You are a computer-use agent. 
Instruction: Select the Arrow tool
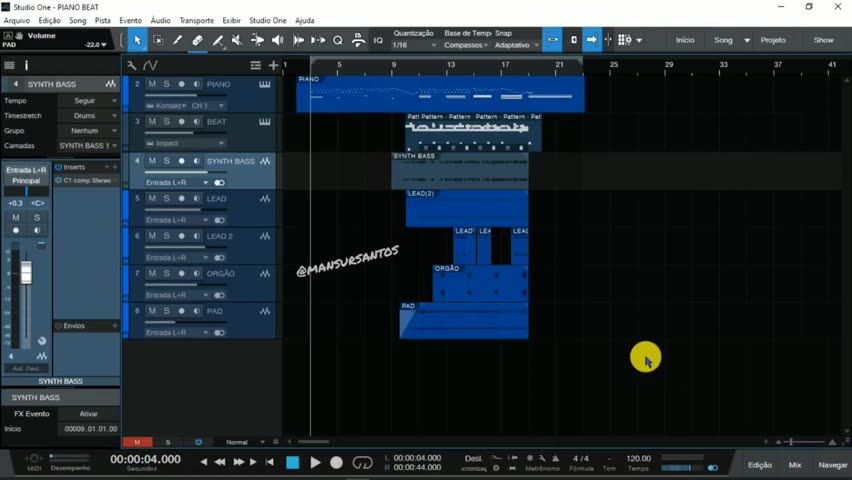click(137, 40)
